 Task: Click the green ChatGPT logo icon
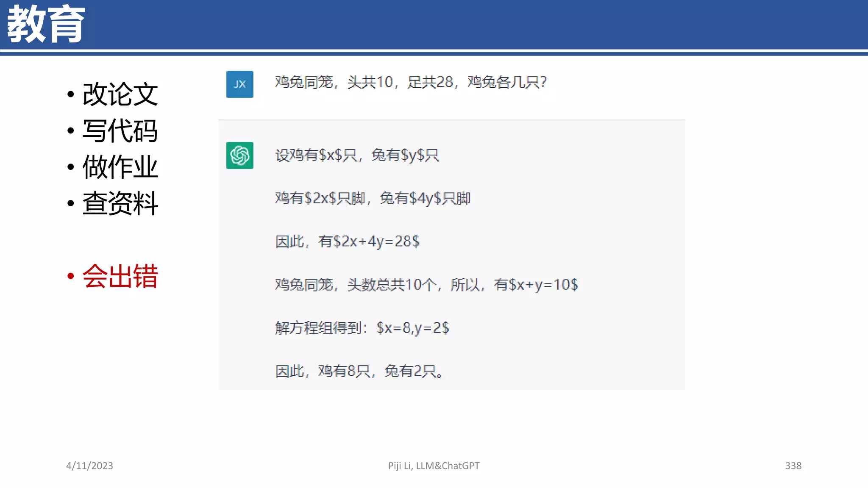tap(240, 155)
